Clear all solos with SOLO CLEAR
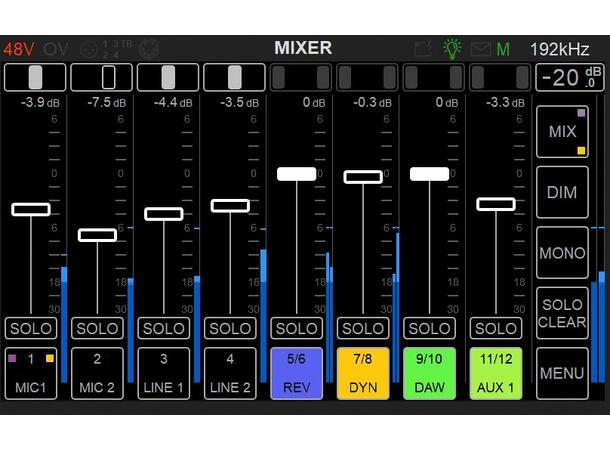This screenshot has height=450, width=610. tap(562, 313)
